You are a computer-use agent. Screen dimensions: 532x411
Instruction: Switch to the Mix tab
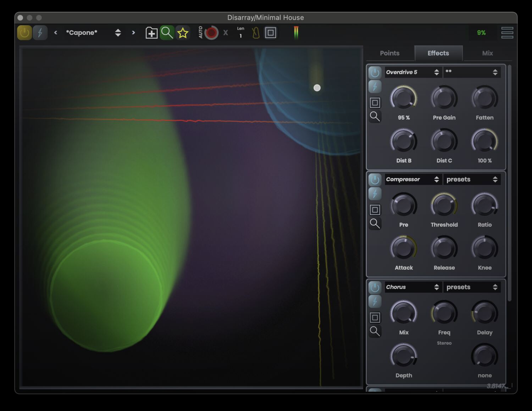(487, 53)
